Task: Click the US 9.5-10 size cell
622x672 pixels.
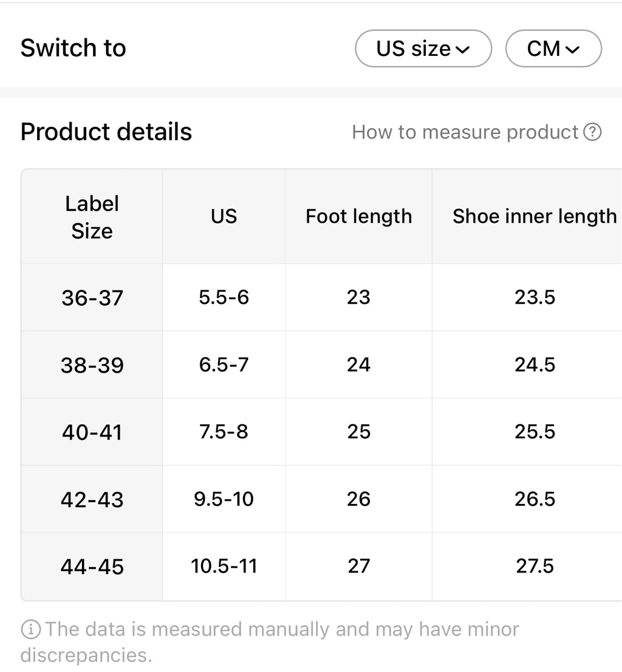Action: (x=224, y=499)
